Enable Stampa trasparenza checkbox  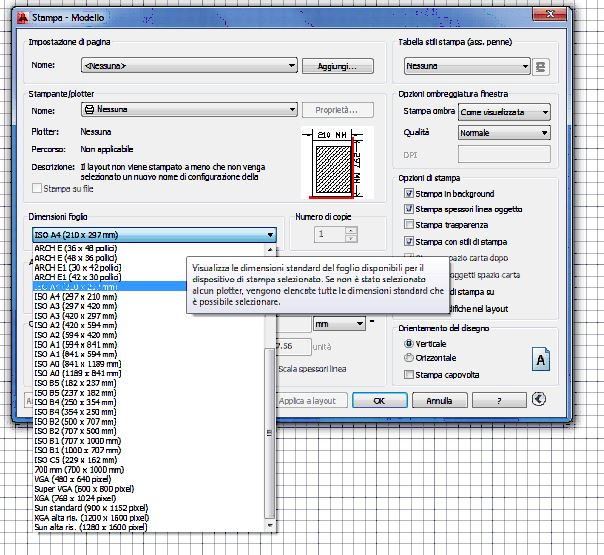point(409,224)
